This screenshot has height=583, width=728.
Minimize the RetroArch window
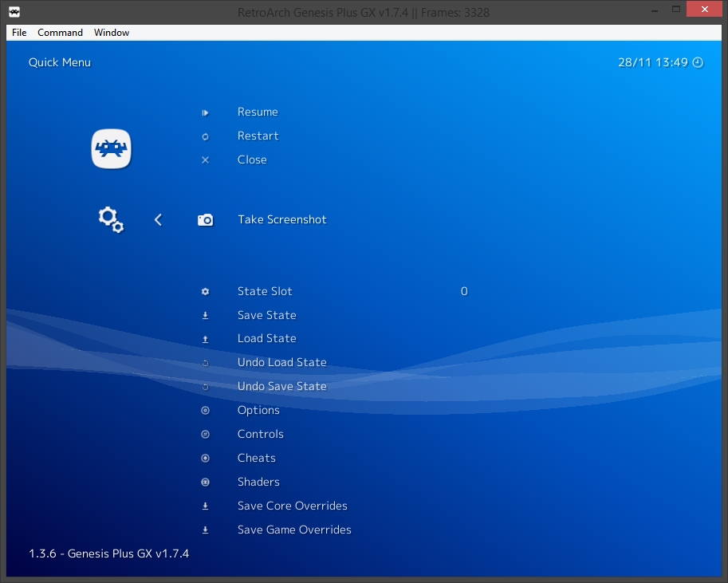(655, 10)
